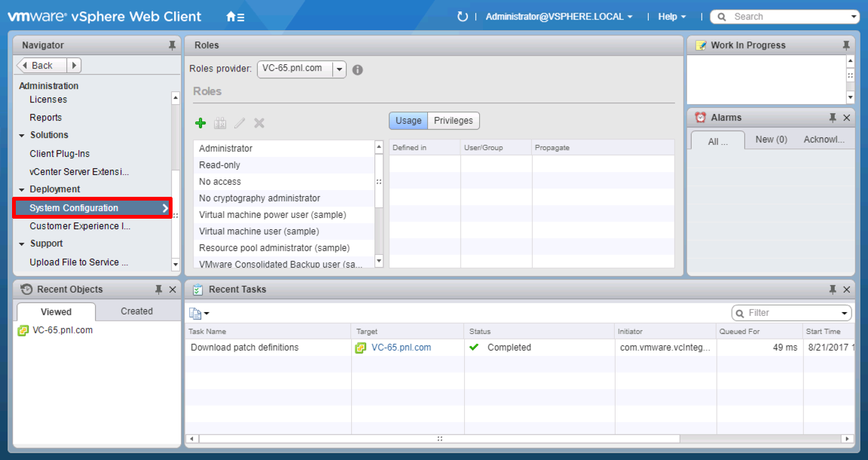Click the Work In Progress notepad icon
The width and height of the screenshot is (868, 460).
pos(701,45)
